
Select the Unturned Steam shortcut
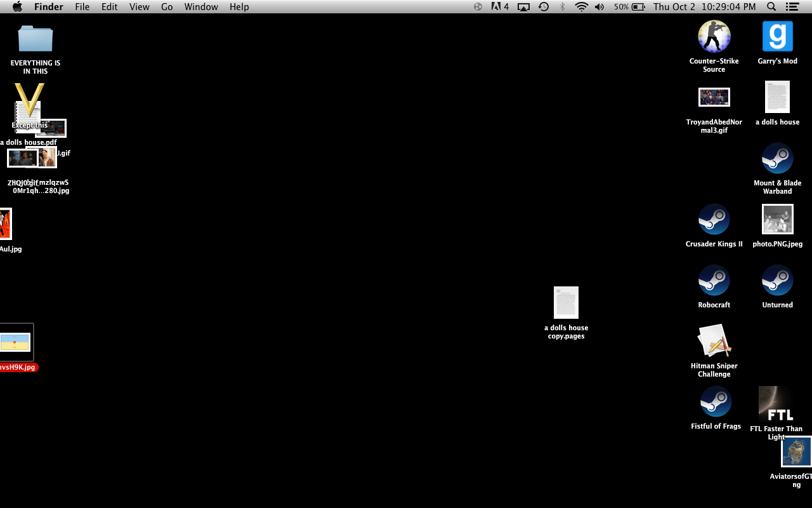coord(778,280)
